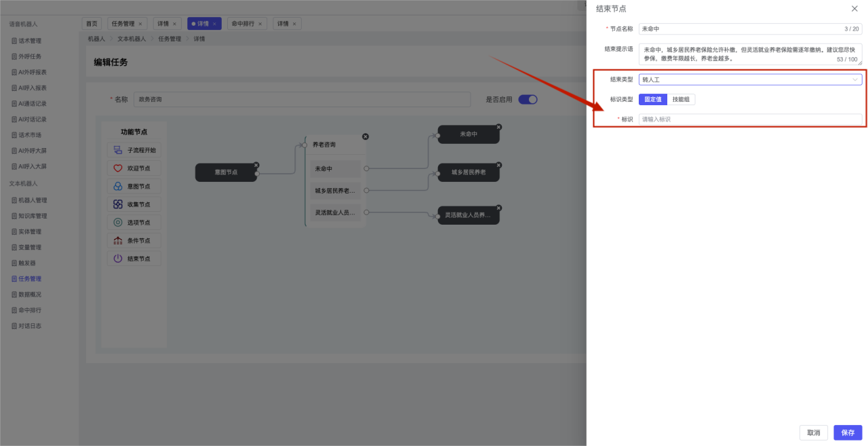This screenshot has width=868, height=446.
Task: Close the 结束节点 drawer panel
Action: pyautogui.click(x=854, y=9)
